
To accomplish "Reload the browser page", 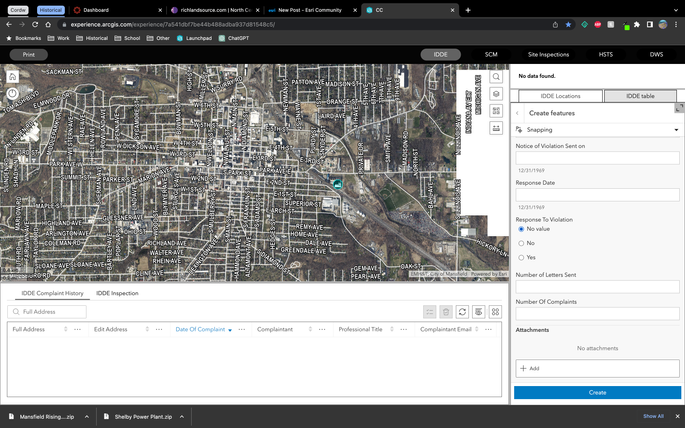I will [35, 24].
